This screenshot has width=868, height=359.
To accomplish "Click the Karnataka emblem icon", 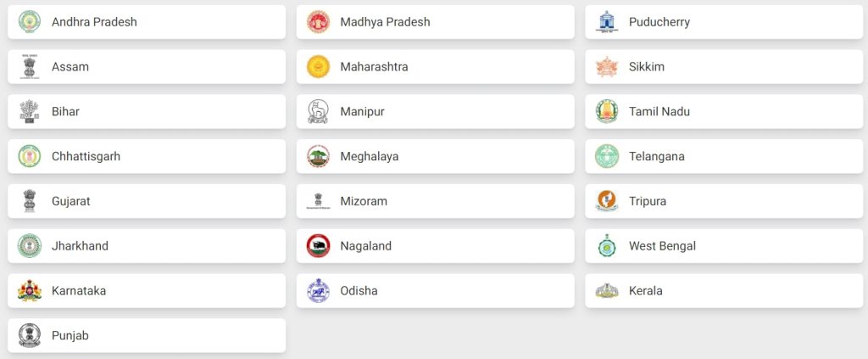I will tap(30, 290).
